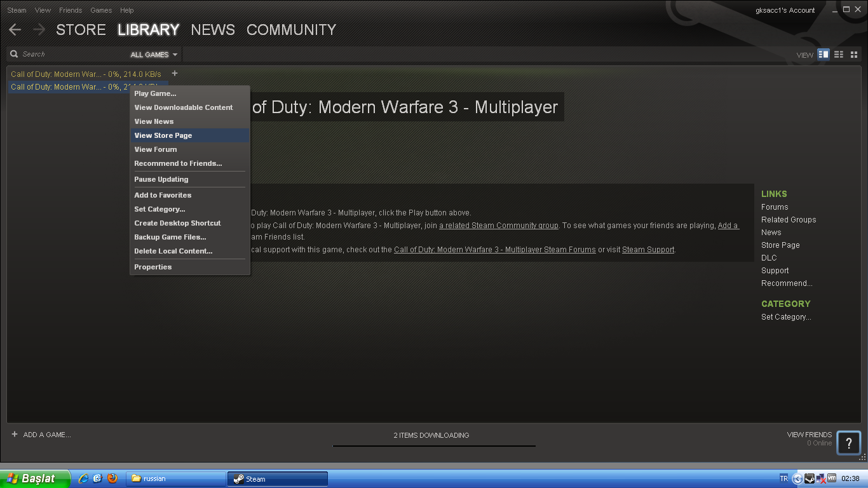Open help via the question mark button
Screen dimensions: 868x488
(849, 443)
